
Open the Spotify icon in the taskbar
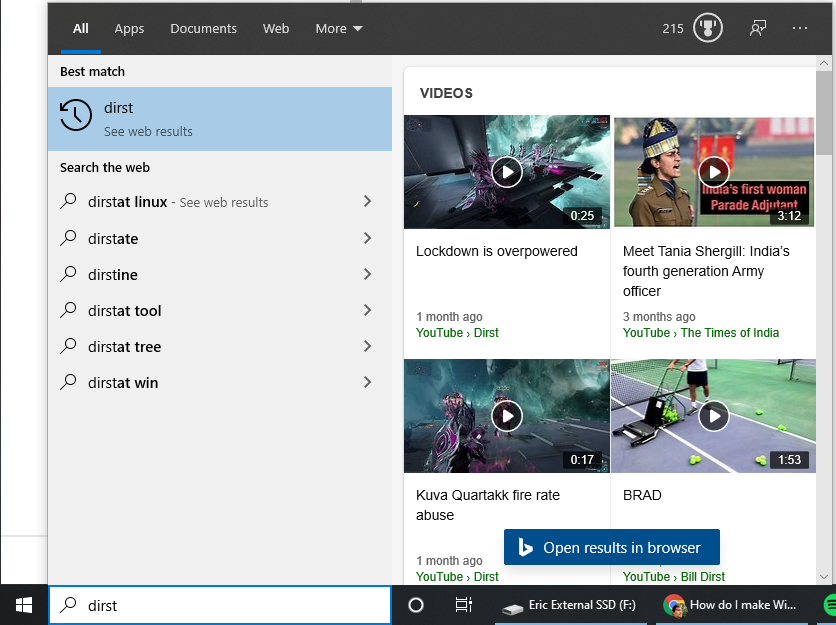point(830,605)
